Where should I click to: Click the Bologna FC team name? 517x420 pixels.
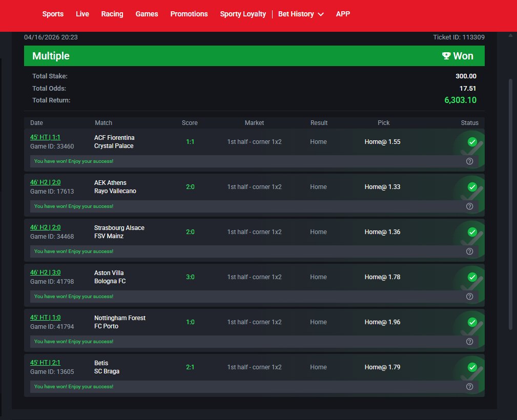click(110, 281)
